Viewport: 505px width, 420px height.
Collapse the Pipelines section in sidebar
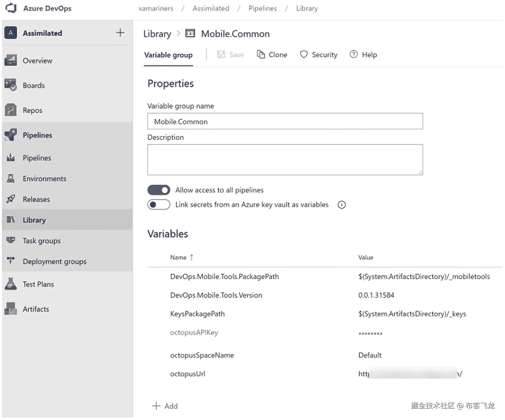point(37,135)
